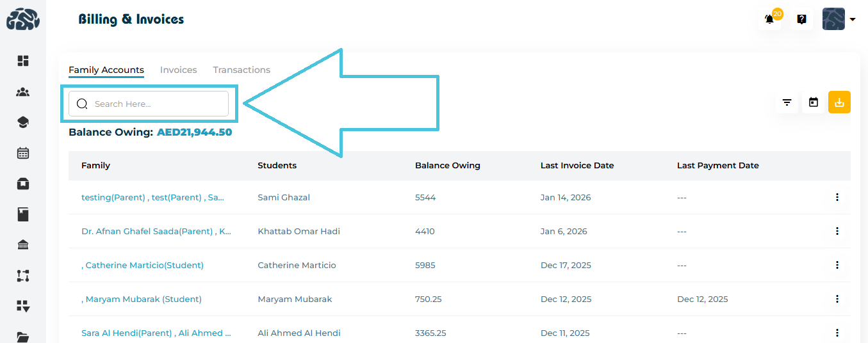
Task: Click the bank building icon in sidebar
Action: click(x=23, y=245)
